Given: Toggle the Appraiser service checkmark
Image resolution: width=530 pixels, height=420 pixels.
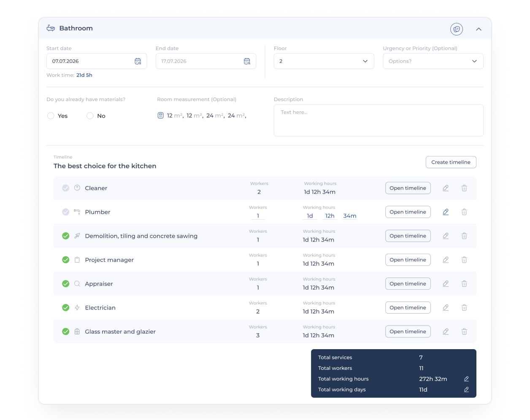Looking at the screenshot, I should click(x=66, y=284).
